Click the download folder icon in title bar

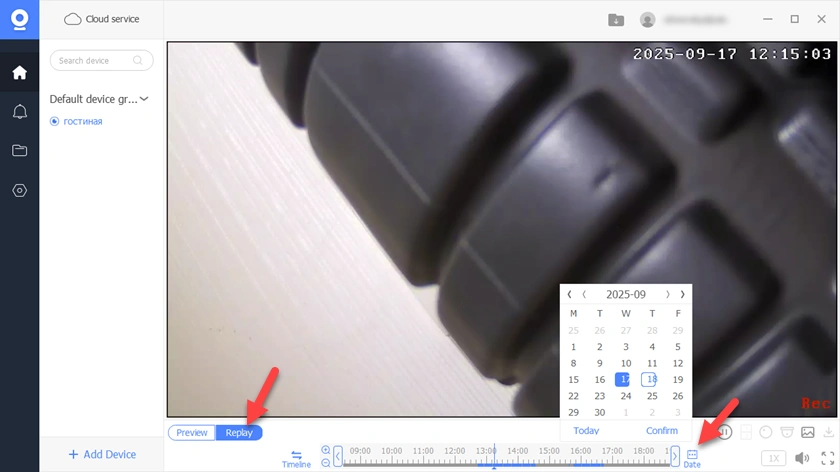click(x=616, y=20)
